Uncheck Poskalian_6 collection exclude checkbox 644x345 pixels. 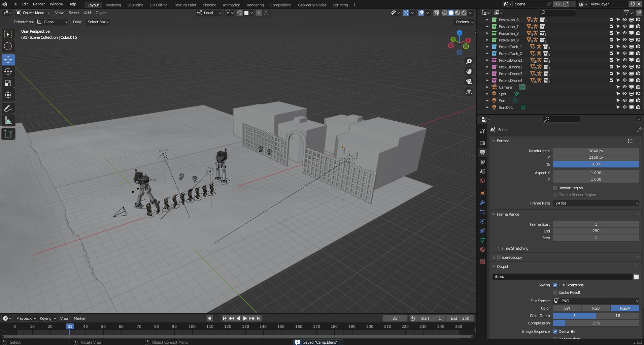611,20
